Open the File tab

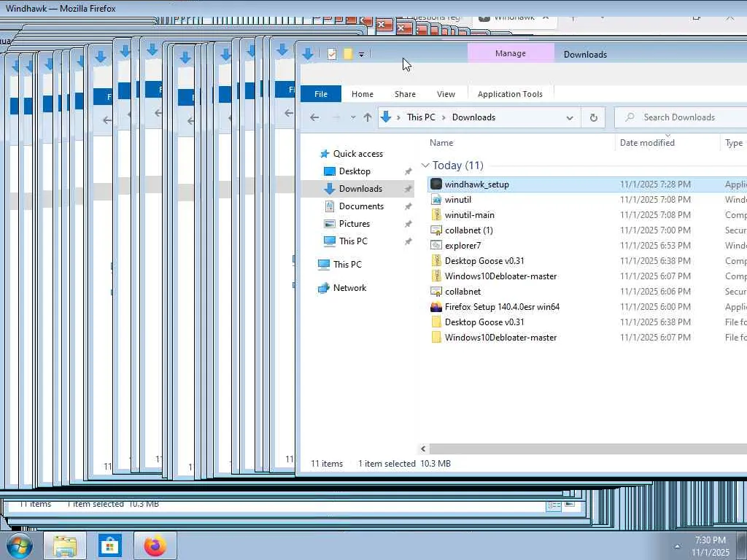tap(321, 94)
